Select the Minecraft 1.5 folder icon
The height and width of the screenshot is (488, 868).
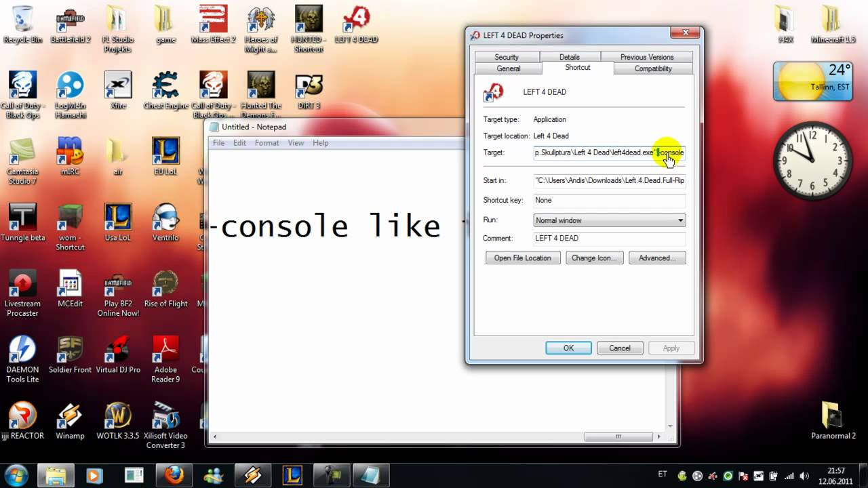click(832, 24)
